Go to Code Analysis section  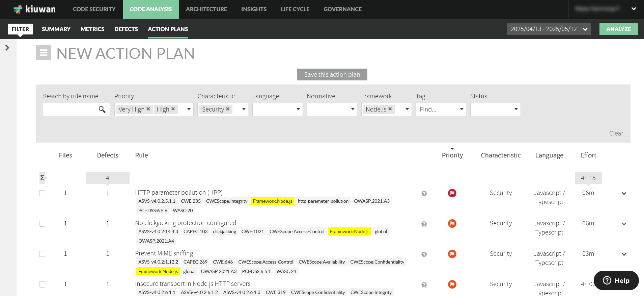150,9
